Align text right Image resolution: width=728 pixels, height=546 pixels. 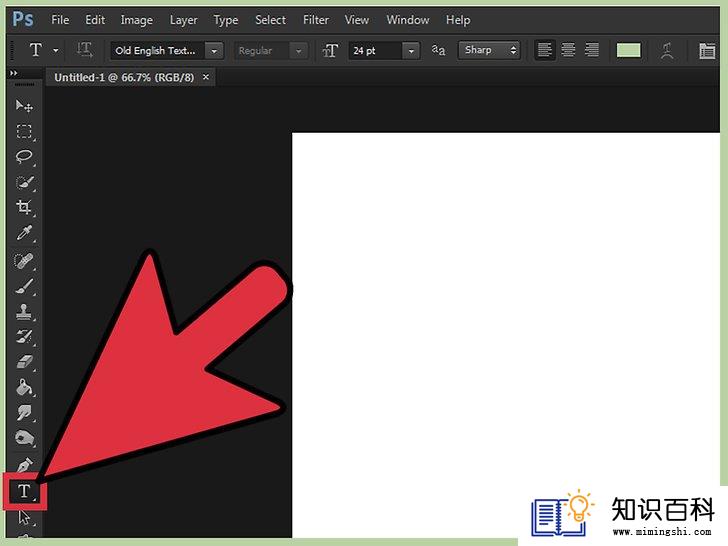point(592,50)
